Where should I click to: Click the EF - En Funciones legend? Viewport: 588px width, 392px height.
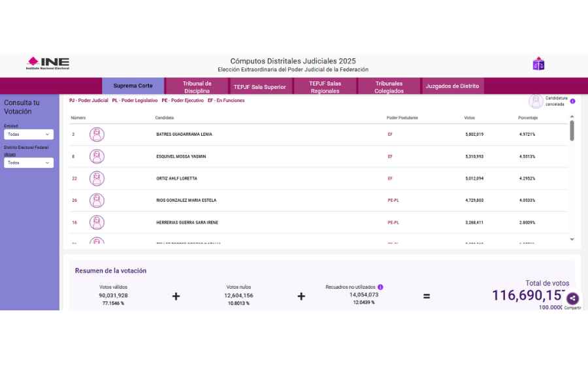226,101
